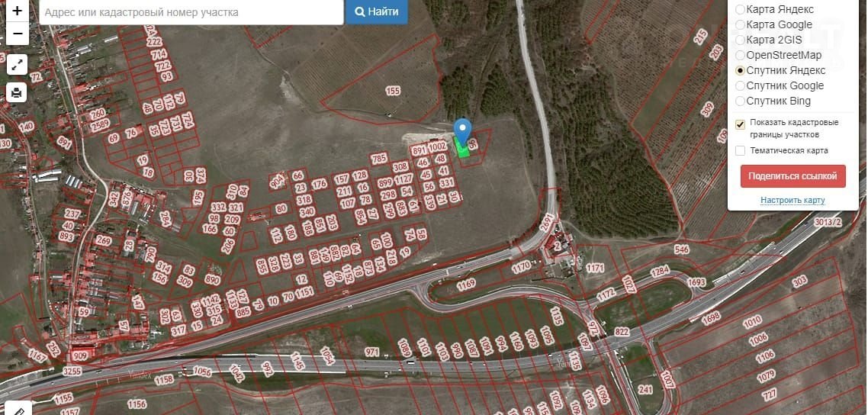Screen dimensions: 868x415
Task: Toggle fullscreen map view icon
Action: coord(17,64)
